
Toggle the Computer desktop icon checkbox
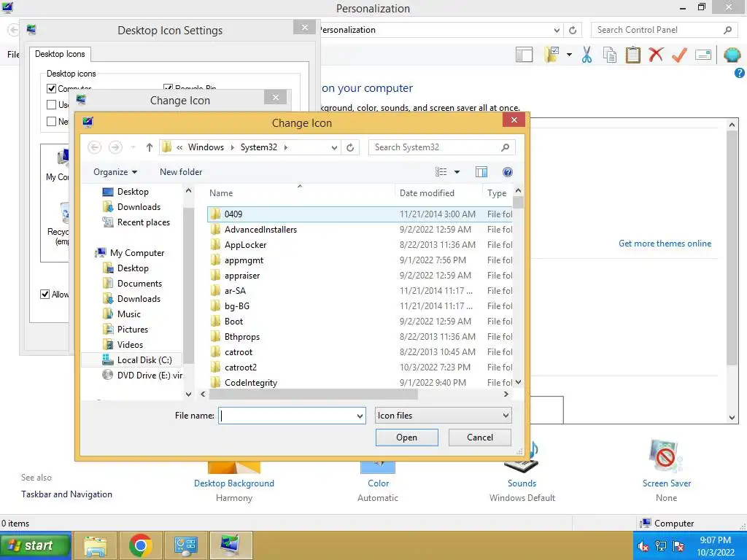[52, 88]
